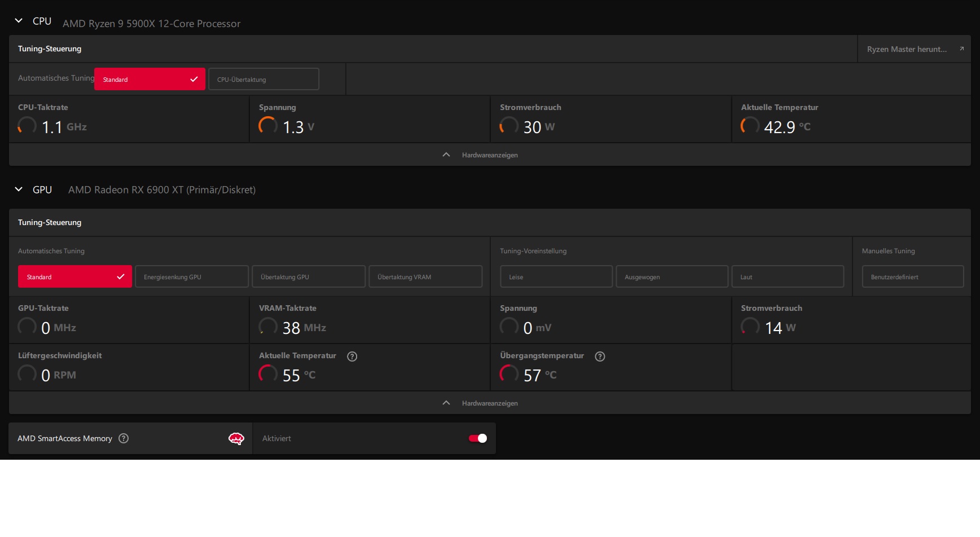Click the Übergangstemperatur gauge icon
This screenshot has height=537, width=980.
[x=509, y=373]
